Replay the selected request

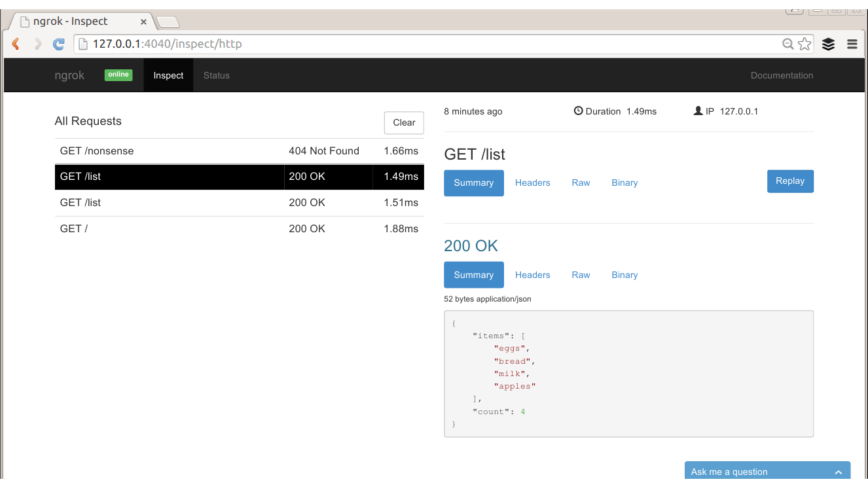tap(790, 181)
